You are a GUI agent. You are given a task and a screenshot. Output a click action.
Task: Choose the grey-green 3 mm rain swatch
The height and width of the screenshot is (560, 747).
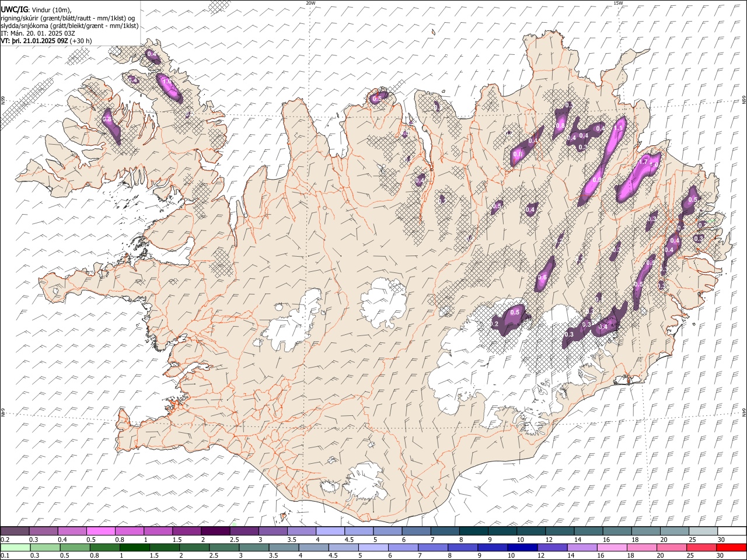click(x=253, y=547)
